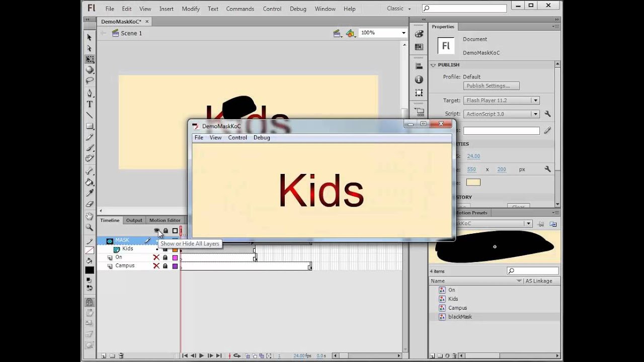Screen dimensions: 644x362
Task: Show the hidden On layer
Action: [x=156, y=257]
